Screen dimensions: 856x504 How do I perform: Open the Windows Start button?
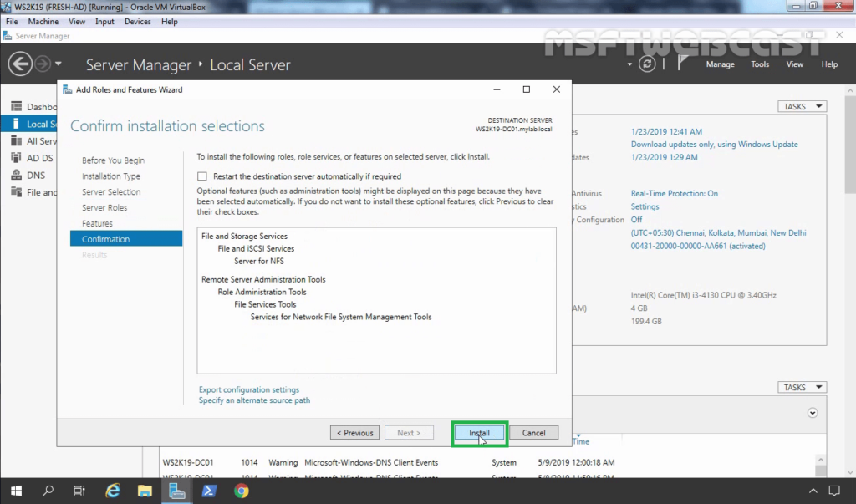tap(16, 491)
